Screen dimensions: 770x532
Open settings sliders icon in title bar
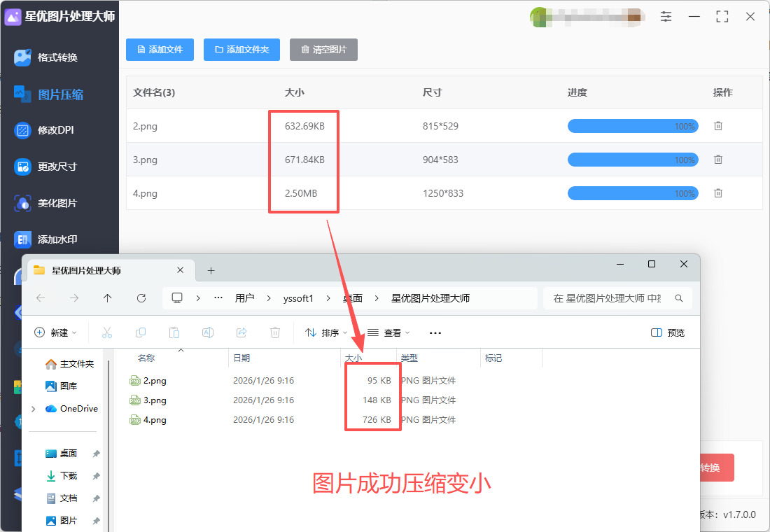tap(666, 17)
